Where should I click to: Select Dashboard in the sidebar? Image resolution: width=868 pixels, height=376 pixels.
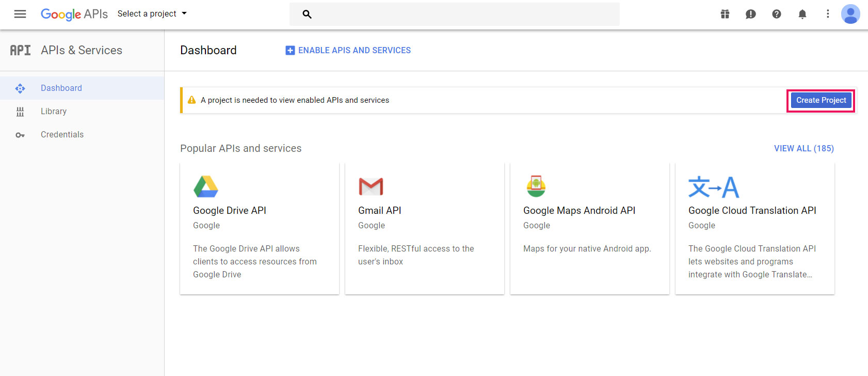(x=82, y=88)
